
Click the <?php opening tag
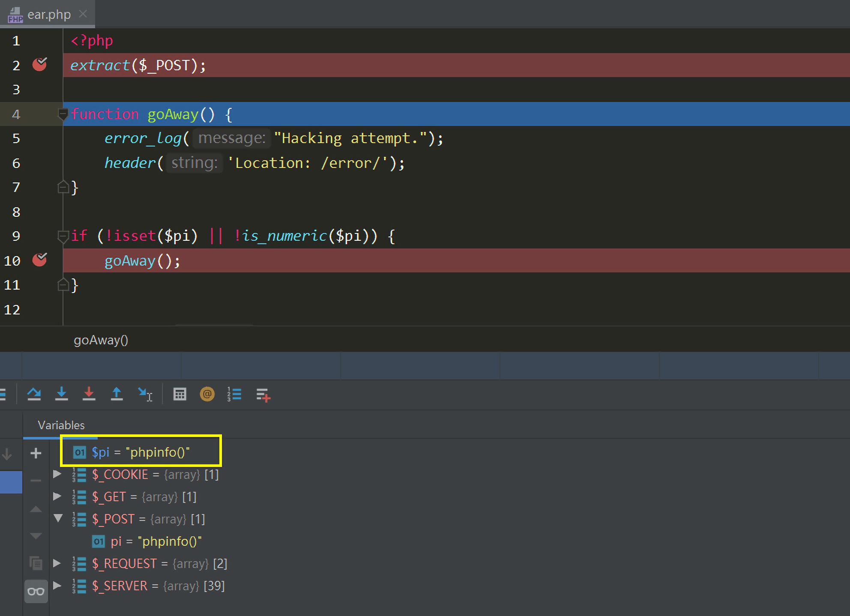point(92,40)
